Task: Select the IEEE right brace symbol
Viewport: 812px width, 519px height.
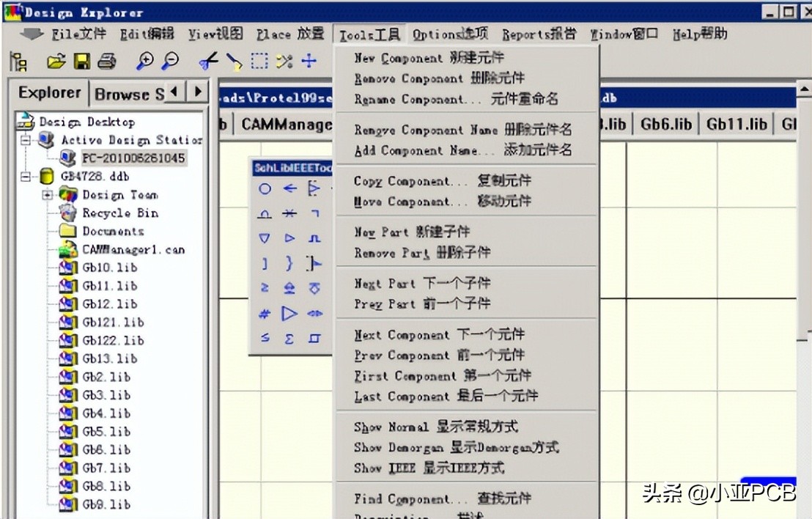Action: coord(289,263)
